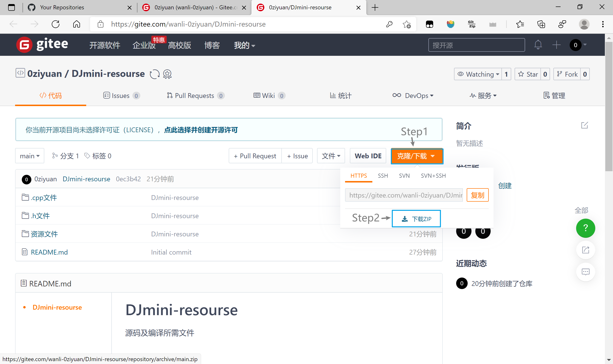The width and height of the screenshot is (613, 364).
Task: Open the 服务 dropdown tab
Action: 483,95
